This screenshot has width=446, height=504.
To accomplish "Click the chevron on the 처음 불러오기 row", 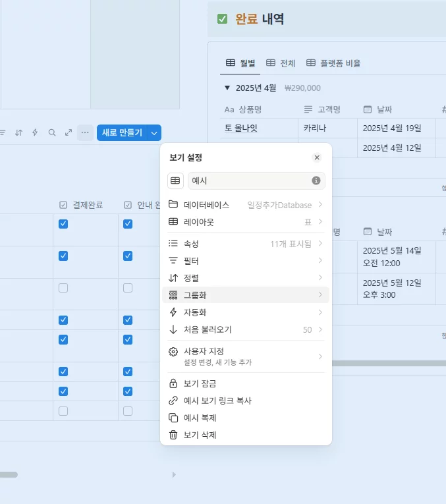I will [320, 329].
